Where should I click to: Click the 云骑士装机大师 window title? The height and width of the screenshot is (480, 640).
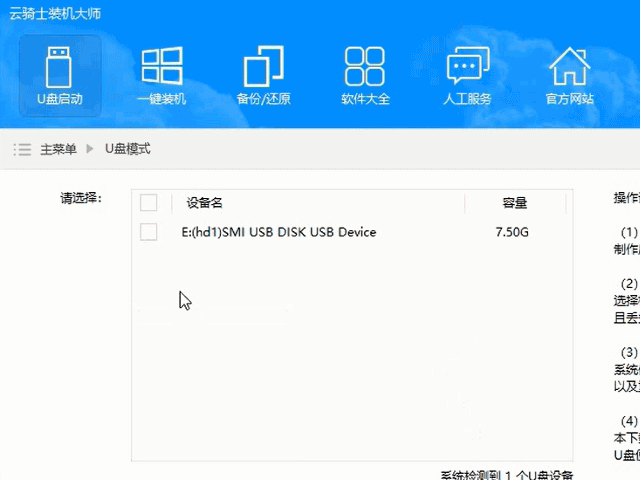[55, 13]
